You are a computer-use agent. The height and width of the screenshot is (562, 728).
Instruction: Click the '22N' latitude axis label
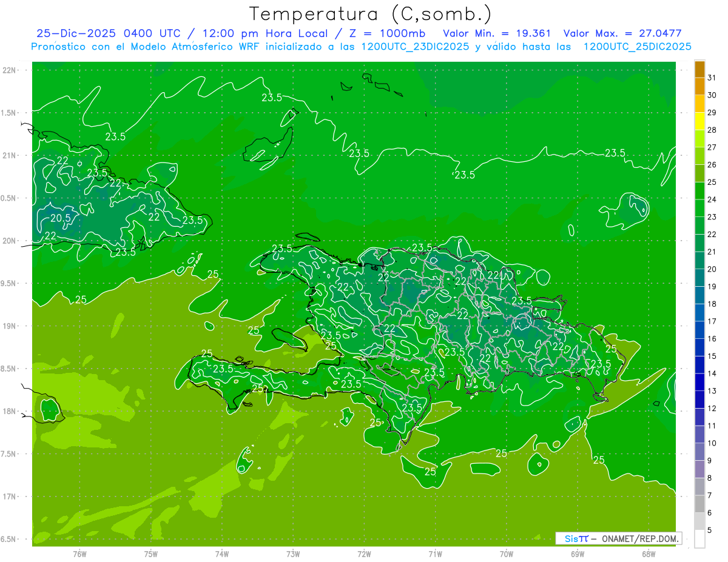click(x=8, y=70)
